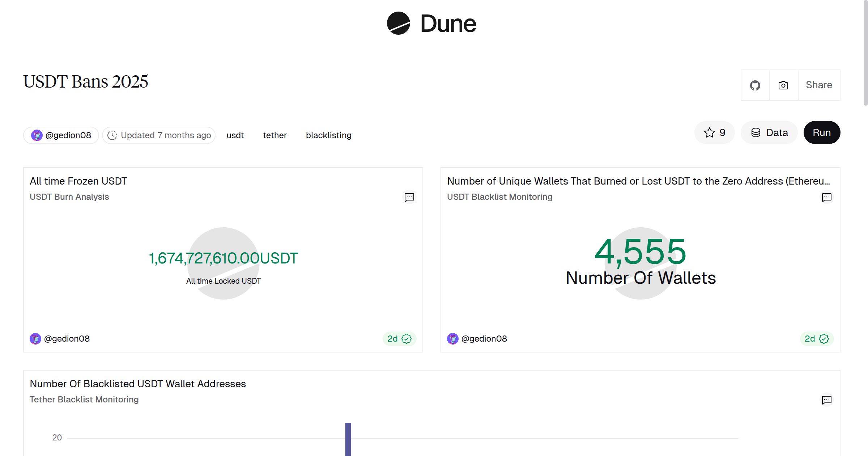Open the GitHub icon in the header

click(755, 85)
